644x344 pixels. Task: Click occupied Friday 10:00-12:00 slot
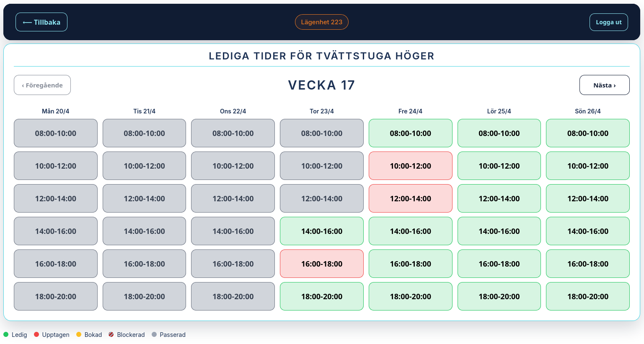410,166
